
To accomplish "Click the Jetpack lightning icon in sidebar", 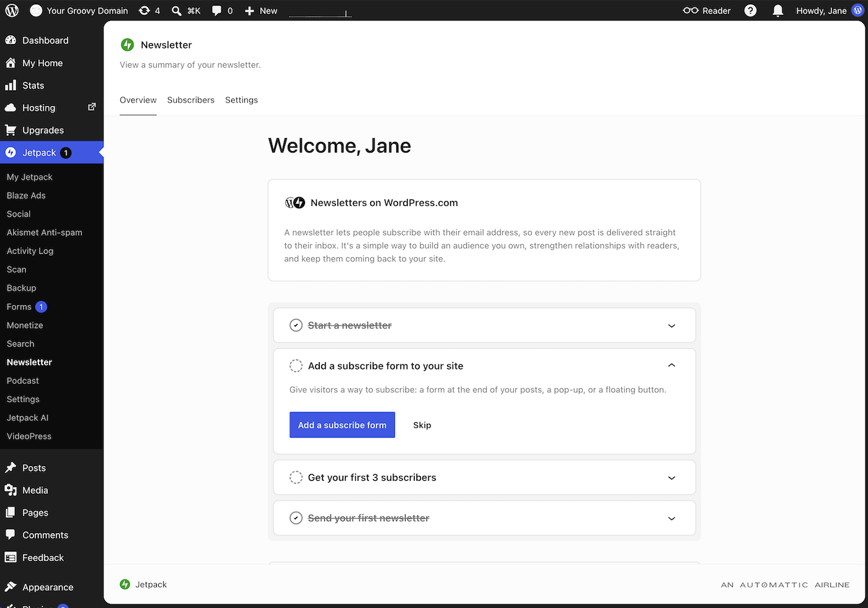I will [x=11, y=152].
